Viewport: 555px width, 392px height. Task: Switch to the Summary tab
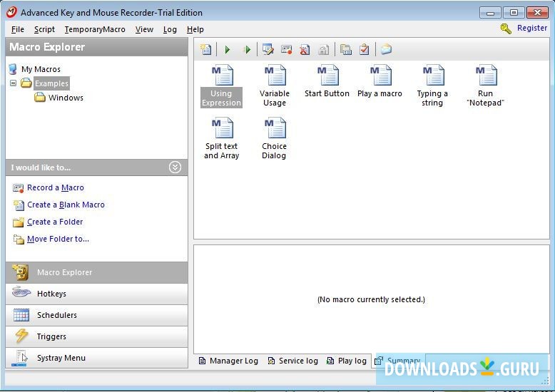[x=398, y=361]
